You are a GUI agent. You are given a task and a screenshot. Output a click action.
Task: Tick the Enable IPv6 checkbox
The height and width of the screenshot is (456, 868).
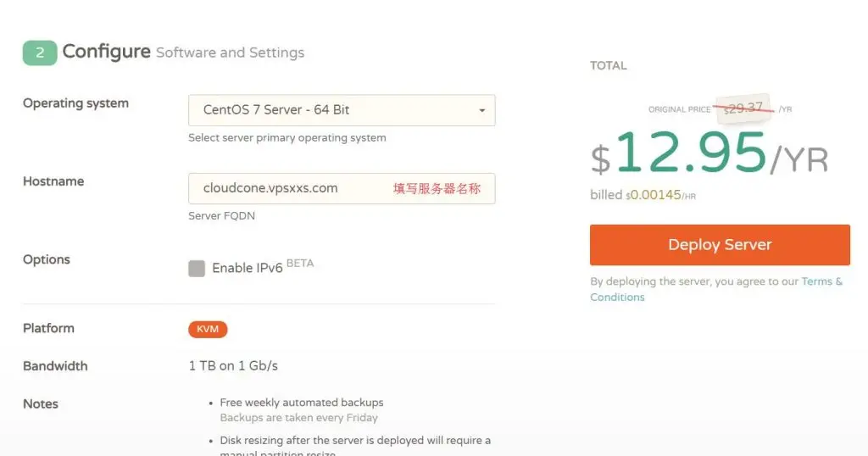click(197, 269)
